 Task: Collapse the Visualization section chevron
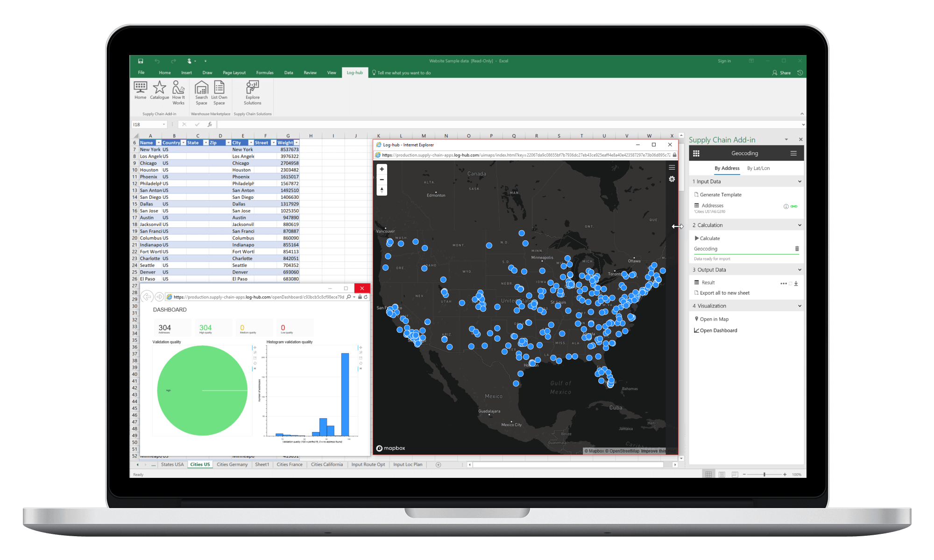799,306
